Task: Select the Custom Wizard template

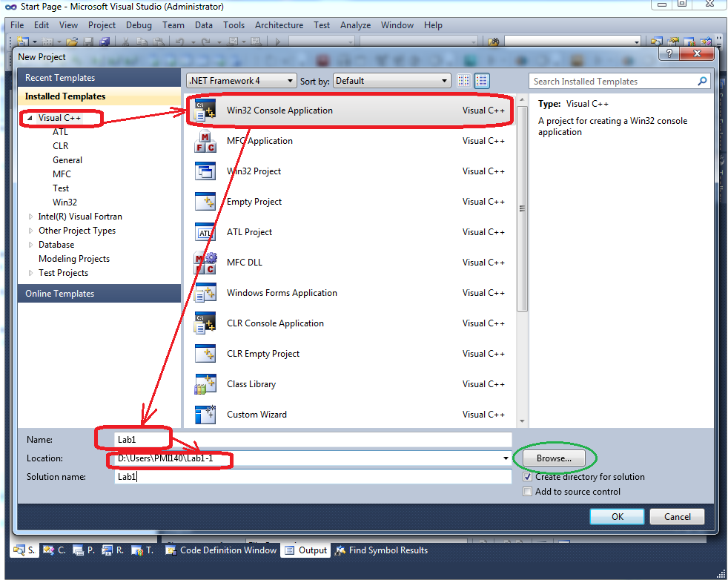Action: coord(350,415)
